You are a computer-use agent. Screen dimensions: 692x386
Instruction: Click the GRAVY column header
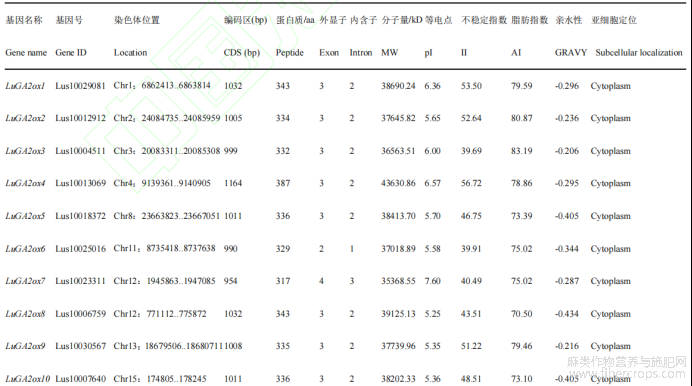click(571, 52)
